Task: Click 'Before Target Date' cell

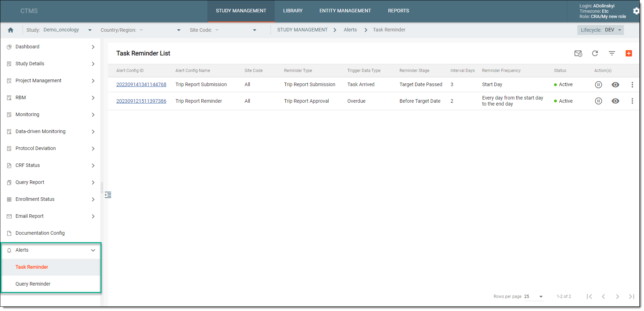Action: coord(420,101)
